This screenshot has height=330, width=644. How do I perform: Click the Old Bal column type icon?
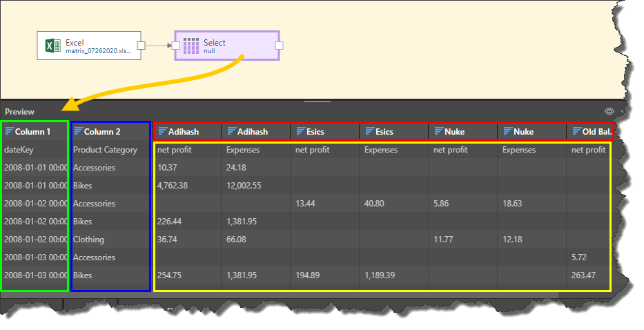[x=577, y=131]
